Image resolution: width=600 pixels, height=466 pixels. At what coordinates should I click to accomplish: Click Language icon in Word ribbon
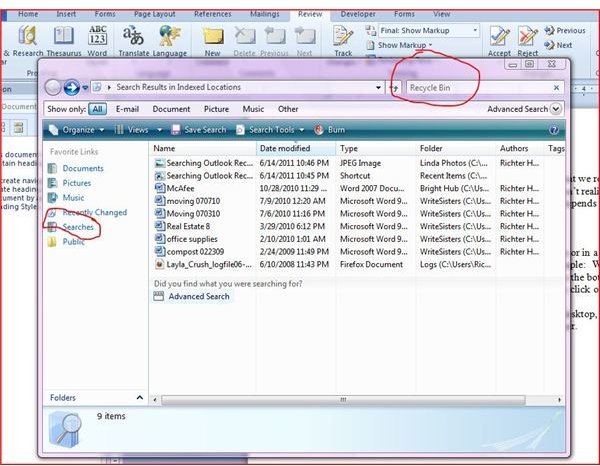(169, 36)
